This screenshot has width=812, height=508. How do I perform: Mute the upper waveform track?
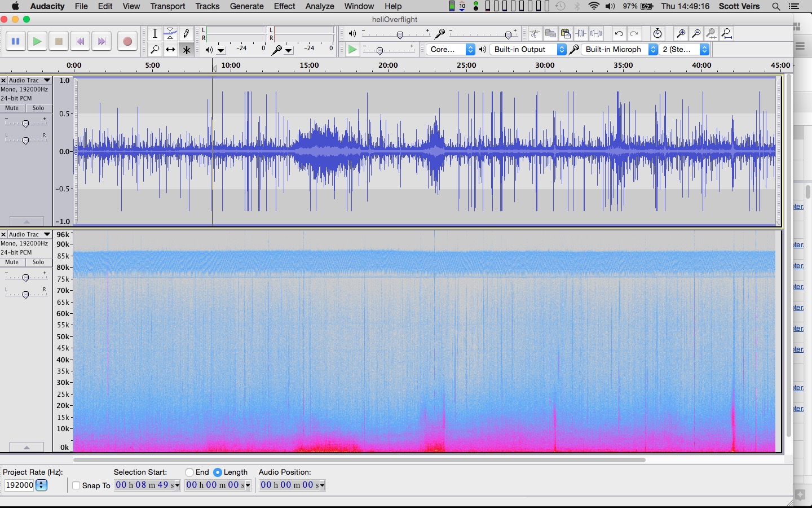pos(12,108)
